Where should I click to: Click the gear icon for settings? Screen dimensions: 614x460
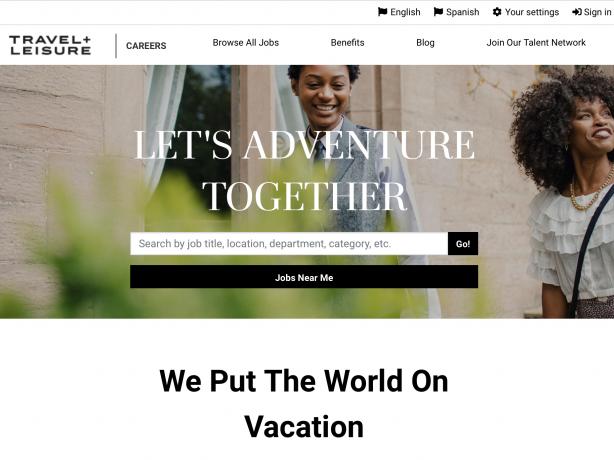pos(497,12)
